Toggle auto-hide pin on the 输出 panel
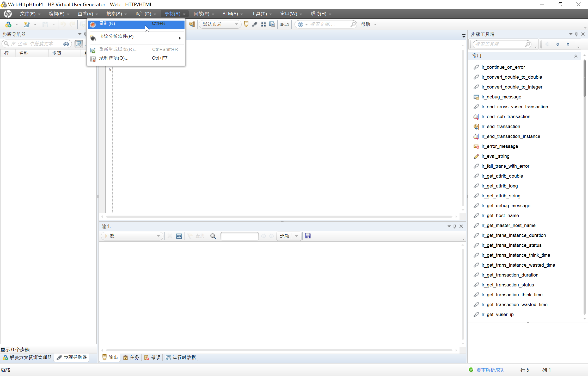 pyautogui.click(x=455, y=226)
